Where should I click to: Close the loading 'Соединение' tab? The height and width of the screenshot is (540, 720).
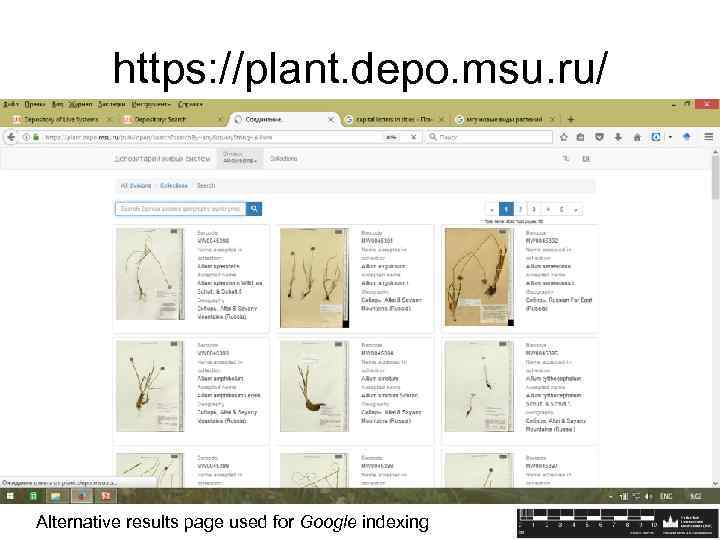pyautogui.click(x=331, y=119)
